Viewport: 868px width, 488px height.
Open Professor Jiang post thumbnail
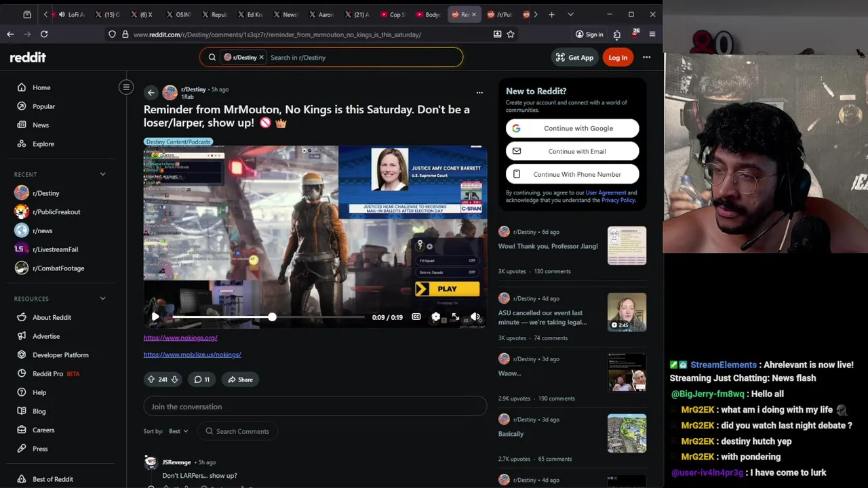point(627,245)
